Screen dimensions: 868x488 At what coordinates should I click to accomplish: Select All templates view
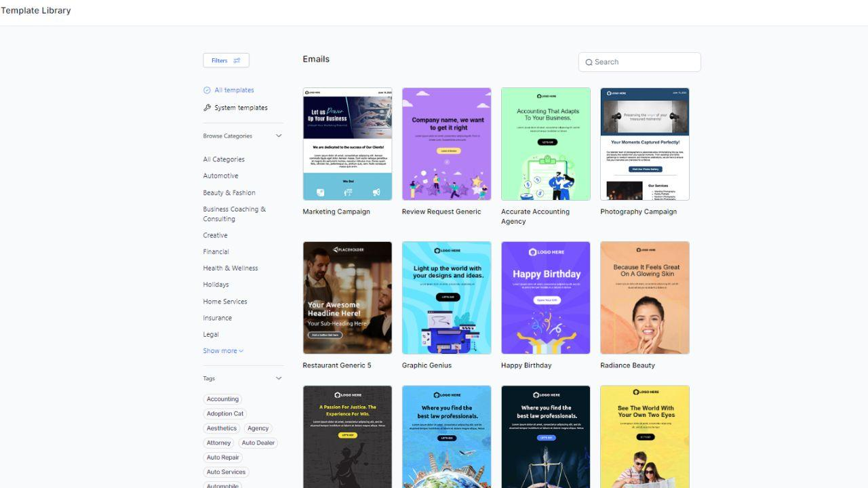tap(234, 90)
